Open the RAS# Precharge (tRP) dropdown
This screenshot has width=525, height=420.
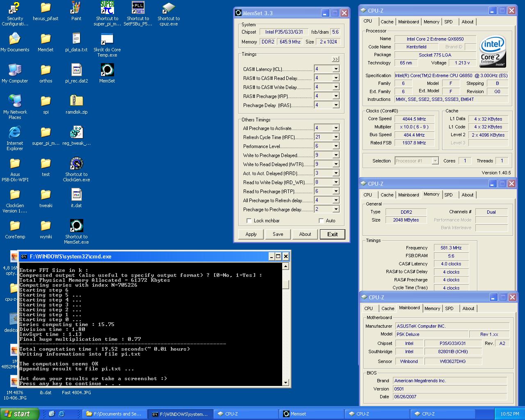pyautogui.click(x=336, y=96)
